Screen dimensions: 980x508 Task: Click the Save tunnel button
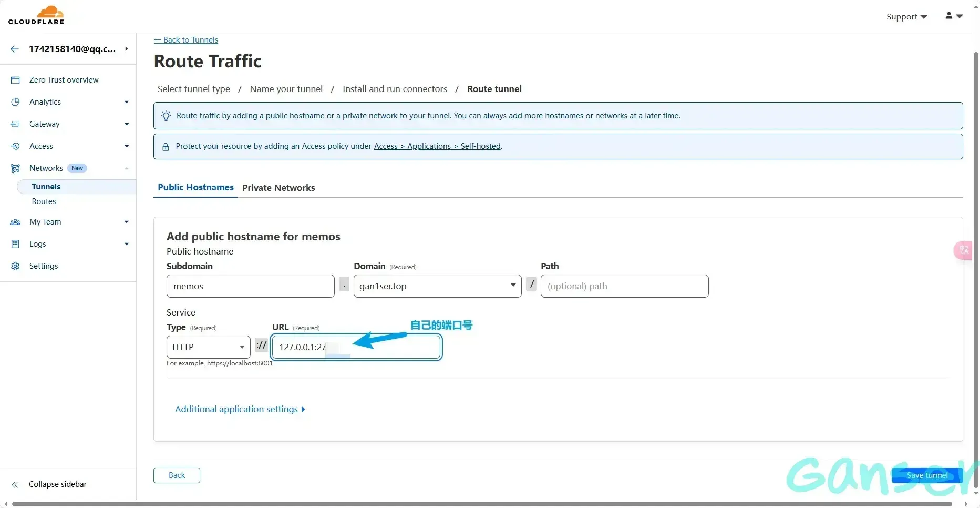point(927,475)
